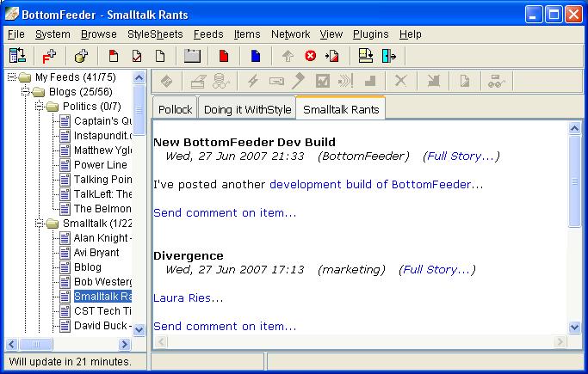Click the glasses with box icon at toolbar end
Viewport: 588px width, 374px height.
click(497, 81)
